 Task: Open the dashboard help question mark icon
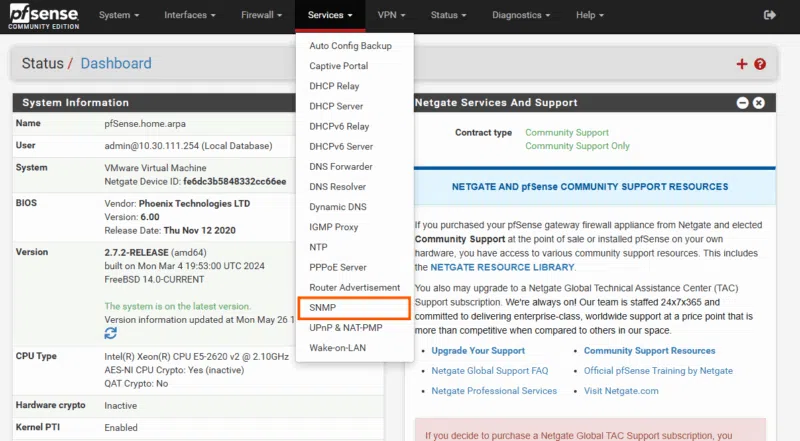[760, 64]
